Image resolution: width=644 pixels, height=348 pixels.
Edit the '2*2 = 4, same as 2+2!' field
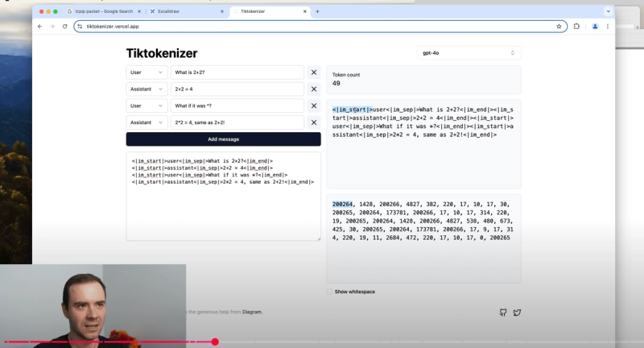point(237,122)
